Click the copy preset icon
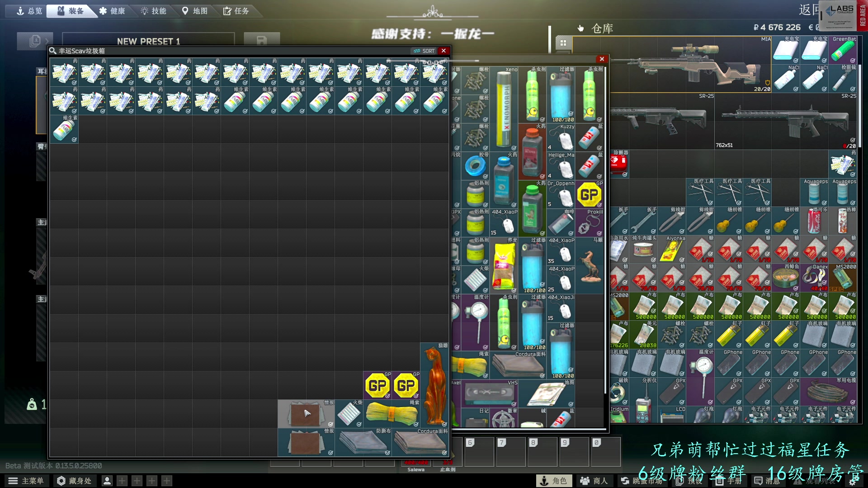This screenshot has height=488, width=868. (35, 41)
